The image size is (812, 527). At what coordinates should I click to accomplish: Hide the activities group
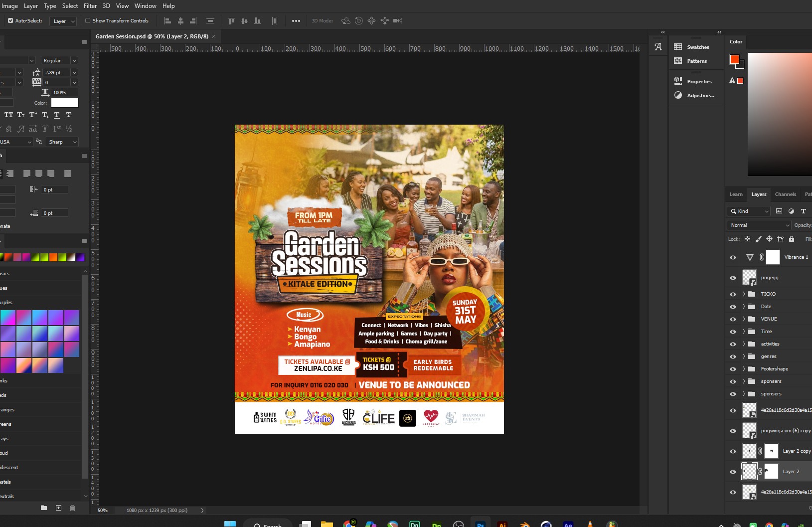[733, 344]
